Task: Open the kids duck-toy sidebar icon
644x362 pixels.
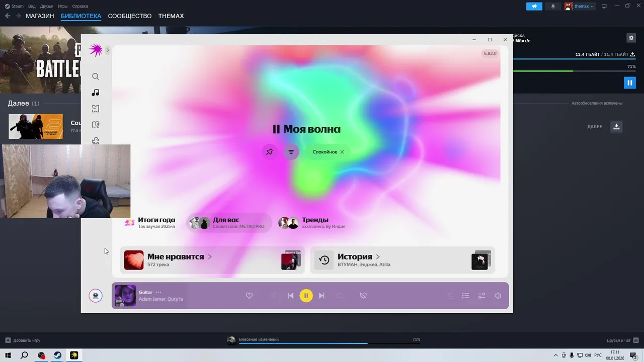Action: tap(96, 141)
